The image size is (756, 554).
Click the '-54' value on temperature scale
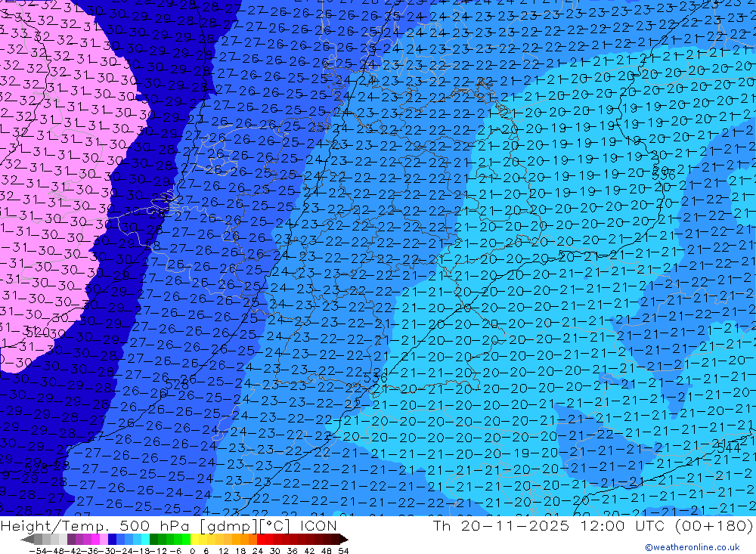pos(38,551)
